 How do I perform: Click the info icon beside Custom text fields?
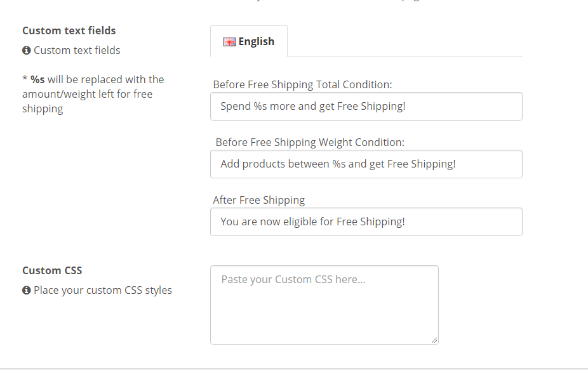[x=26, y=50]
